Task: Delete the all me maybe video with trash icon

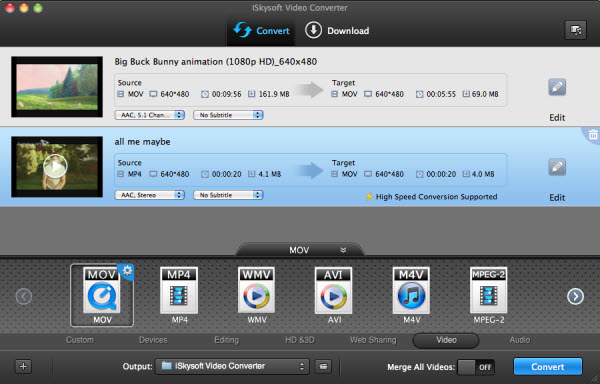Action: pyautogui.click(x=593, y=135)
